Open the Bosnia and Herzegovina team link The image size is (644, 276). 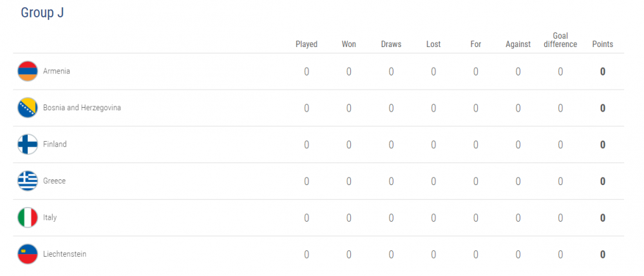pyautogui.click(x=82, y=108)
